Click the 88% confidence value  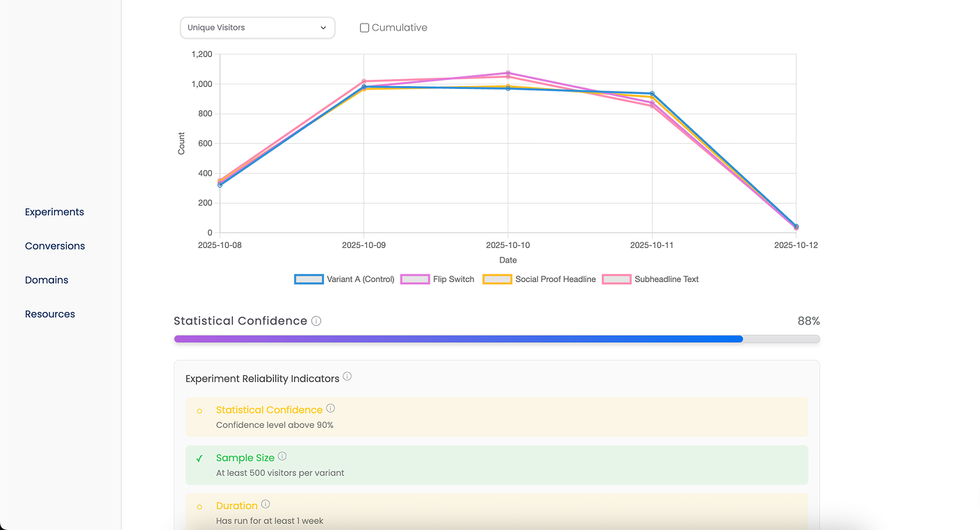(x=808, y=321)
